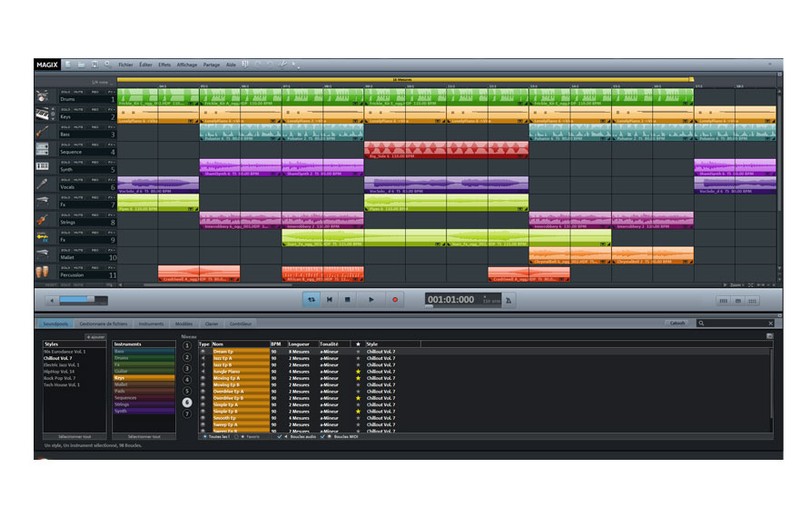Image resolution: width=799 pixels, height=527 pixels.
Task: Click the icon at the loop list's top-right corner
Action: point(769,336)
